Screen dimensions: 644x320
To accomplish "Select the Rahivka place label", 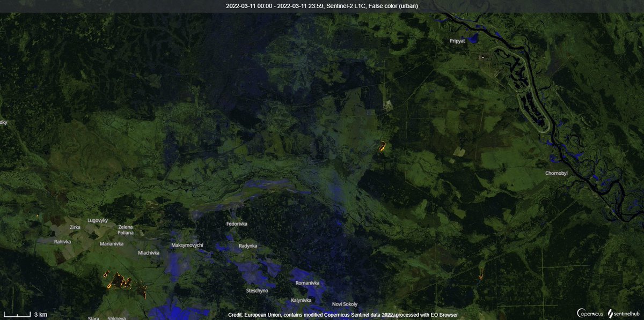I will 62,242.
